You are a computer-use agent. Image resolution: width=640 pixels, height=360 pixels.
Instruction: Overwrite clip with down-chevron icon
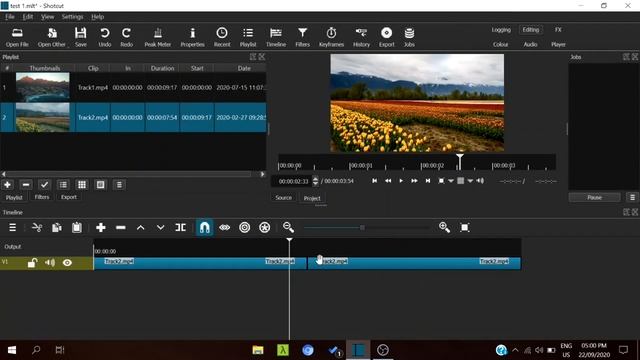[x=160, y=227]
